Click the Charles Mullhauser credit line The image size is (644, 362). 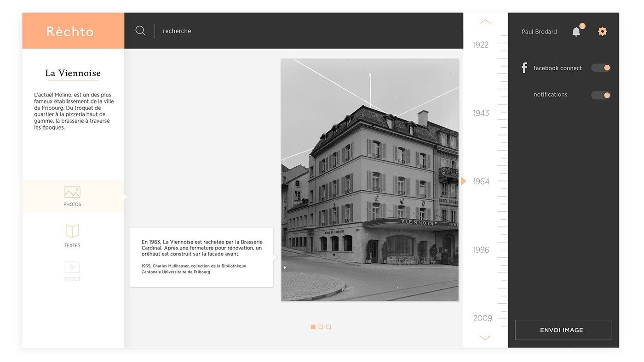pos(194,269)
